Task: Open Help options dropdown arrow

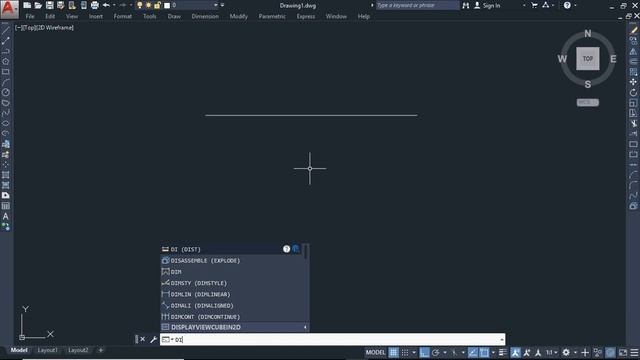Action: click(x=576, y=5)
